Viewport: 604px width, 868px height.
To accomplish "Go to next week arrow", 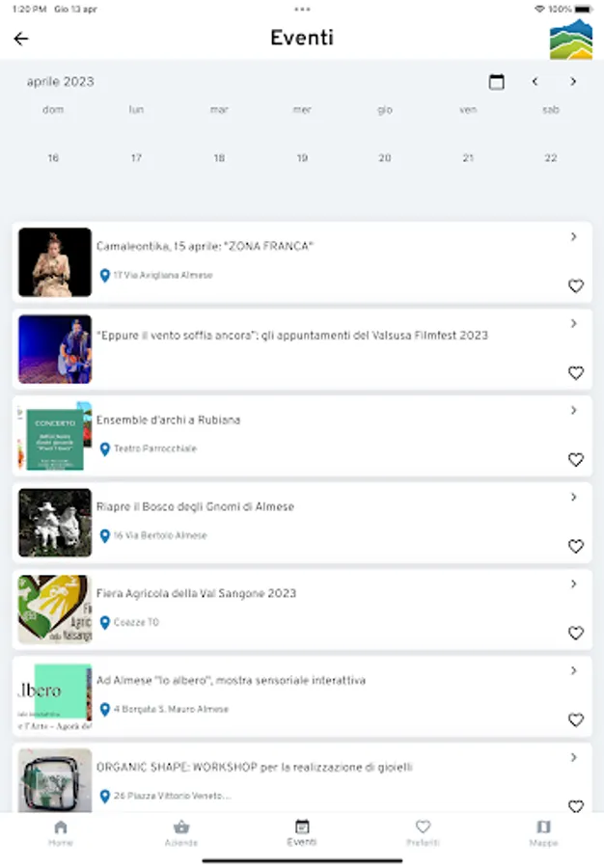I will (x=573, y=81).
